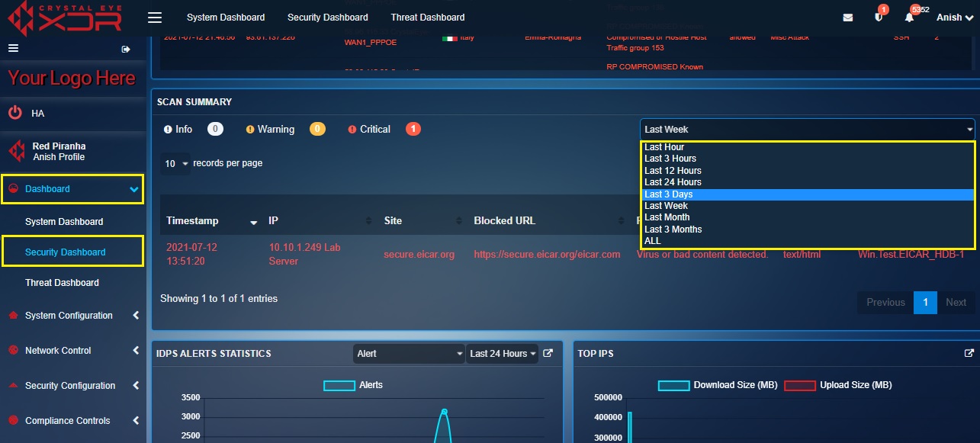Open Security Dashboard in the top navigation bar

pos(328,18)
